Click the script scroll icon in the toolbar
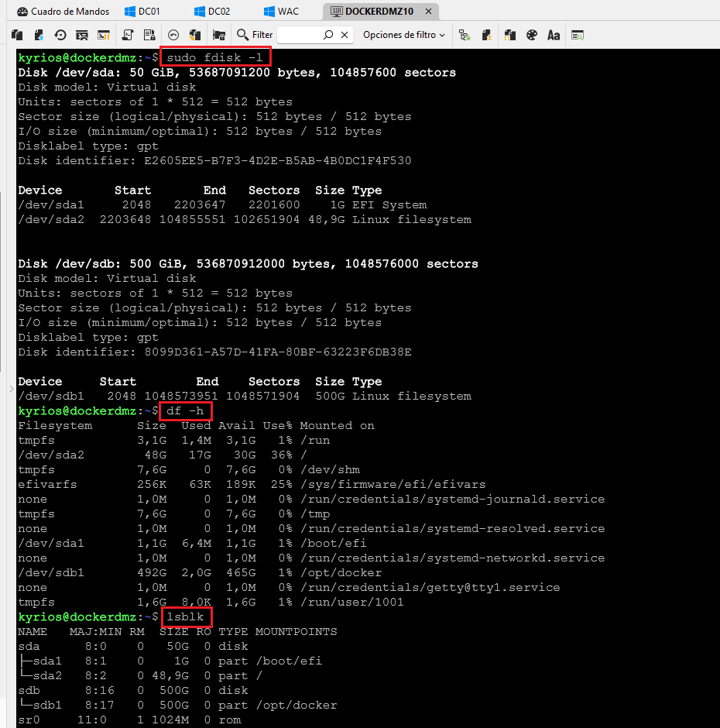The height and width of the screenshot is (728, 720). [128, 35]
